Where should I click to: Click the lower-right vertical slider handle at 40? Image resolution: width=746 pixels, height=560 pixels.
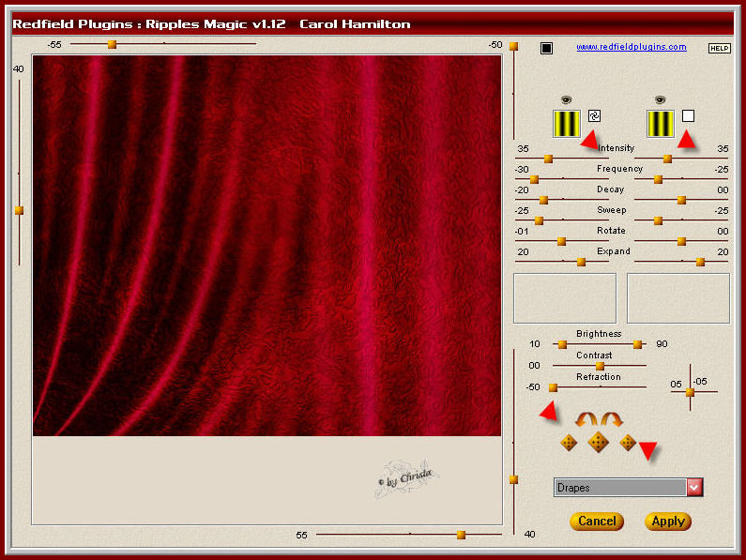coord(513,479)
